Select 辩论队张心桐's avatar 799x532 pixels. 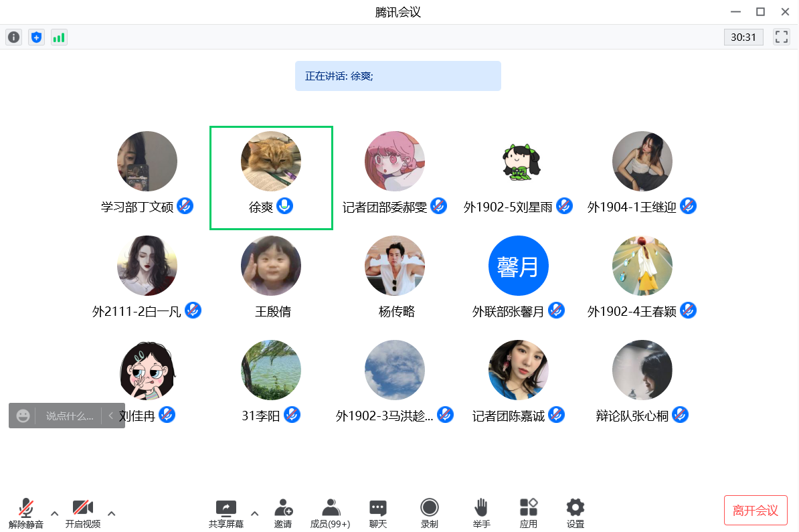pyautogui.click(x=642, y=370)
